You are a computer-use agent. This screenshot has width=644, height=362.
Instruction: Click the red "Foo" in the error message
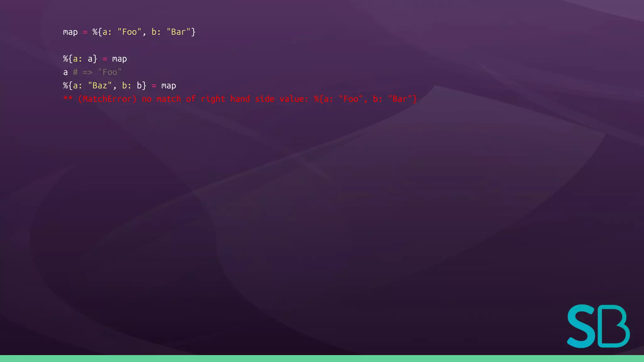[x=351, y=99]
